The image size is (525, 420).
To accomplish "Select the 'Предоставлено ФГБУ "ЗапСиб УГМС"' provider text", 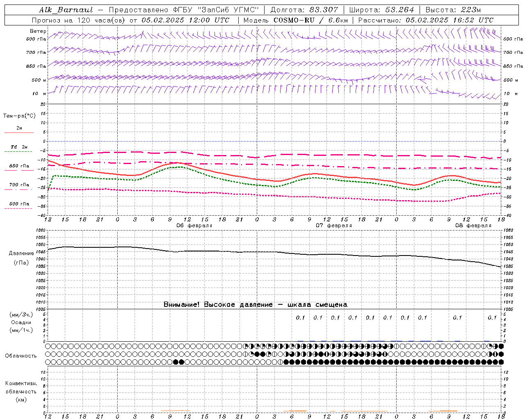I will (x=184, y=10).
